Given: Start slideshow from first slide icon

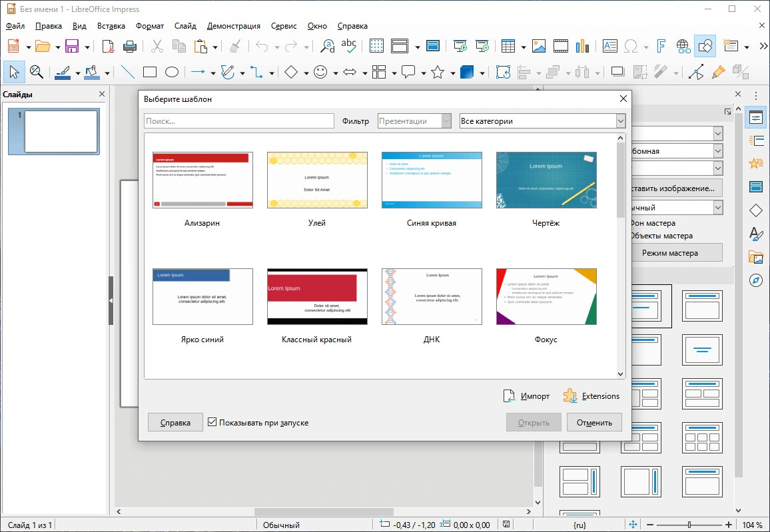Looking at the screenshot, I should coord(460,46).
